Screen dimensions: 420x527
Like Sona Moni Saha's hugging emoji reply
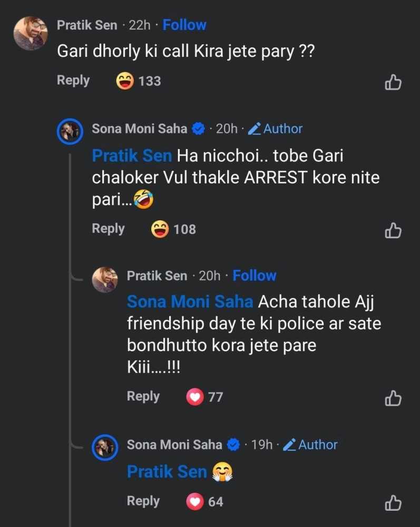pos(393,503)
